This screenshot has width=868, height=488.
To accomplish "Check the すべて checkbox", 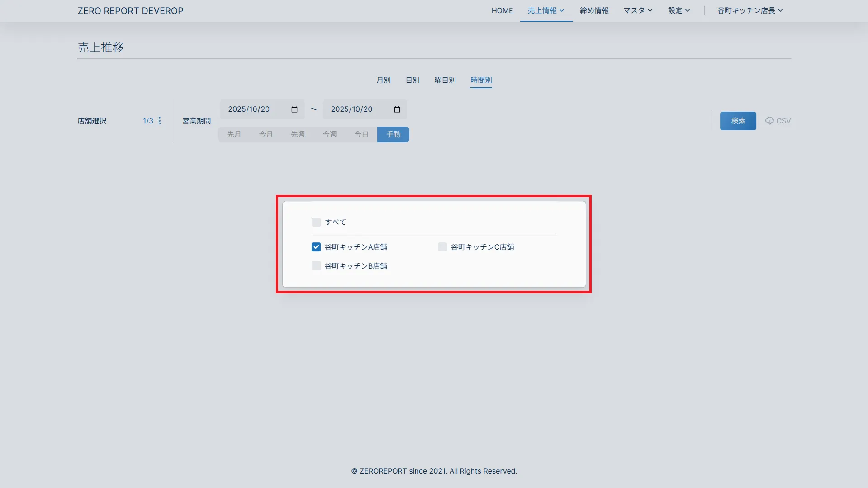I will 316,222.
